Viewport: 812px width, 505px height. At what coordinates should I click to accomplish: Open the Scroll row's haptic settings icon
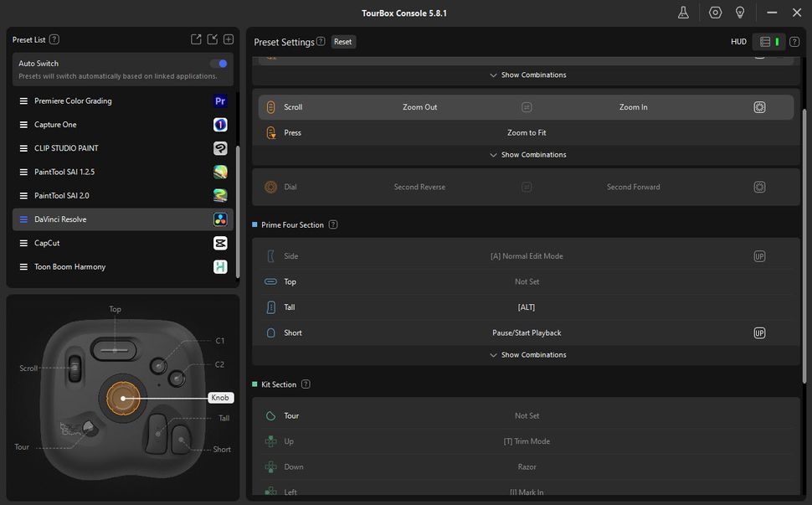click(759, 107)
